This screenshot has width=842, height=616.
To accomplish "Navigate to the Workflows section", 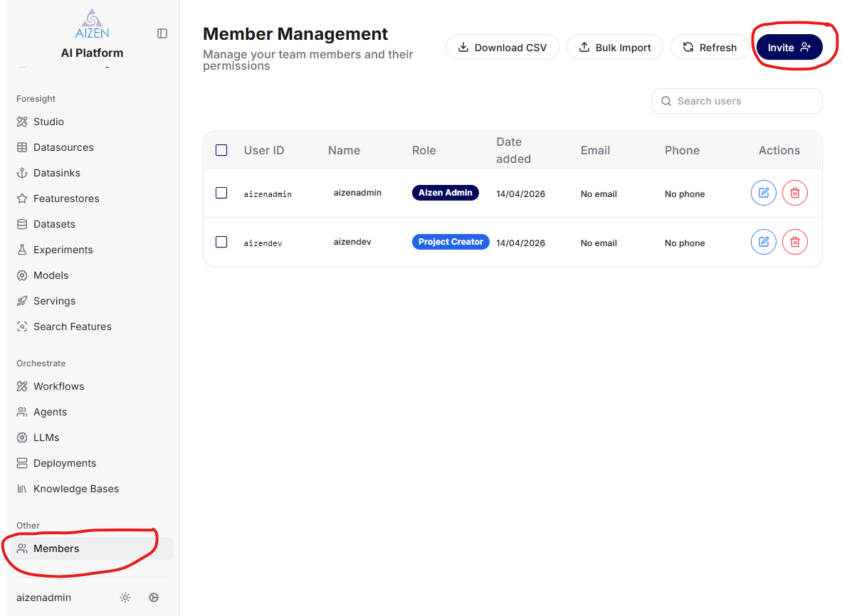I will (x=58, y=386).
